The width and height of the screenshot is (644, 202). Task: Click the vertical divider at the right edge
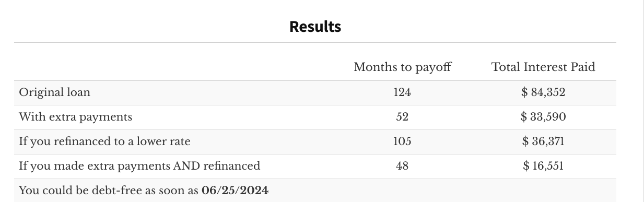point(642,101)
